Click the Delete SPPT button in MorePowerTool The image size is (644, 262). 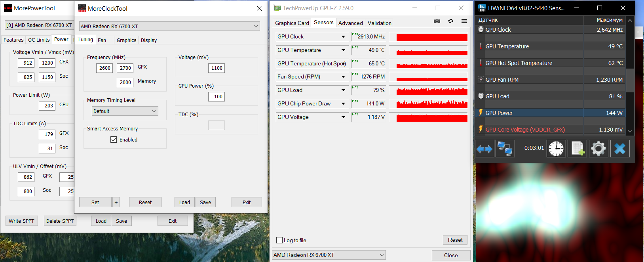[x=60, y=221]
